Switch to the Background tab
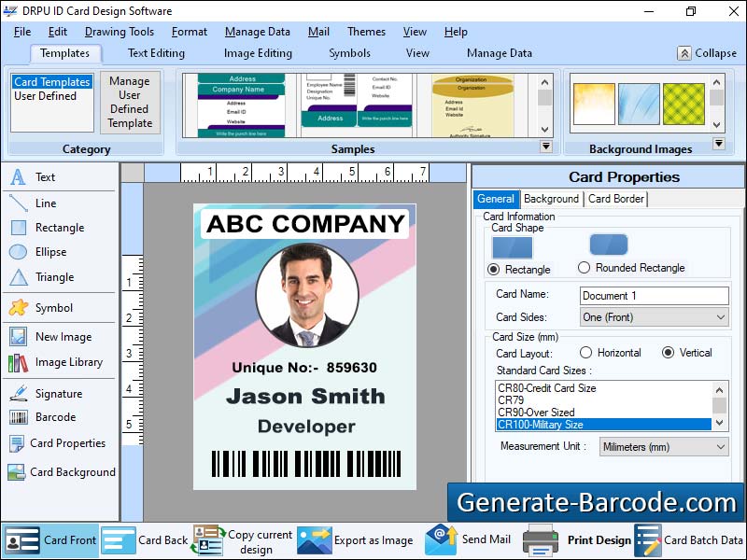747x560 pixels. (552, 199)
